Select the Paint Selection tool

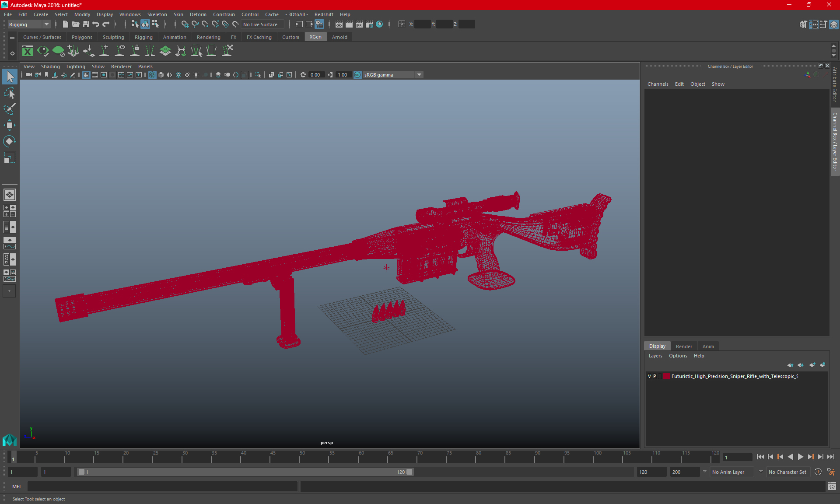tap(9, 109)
